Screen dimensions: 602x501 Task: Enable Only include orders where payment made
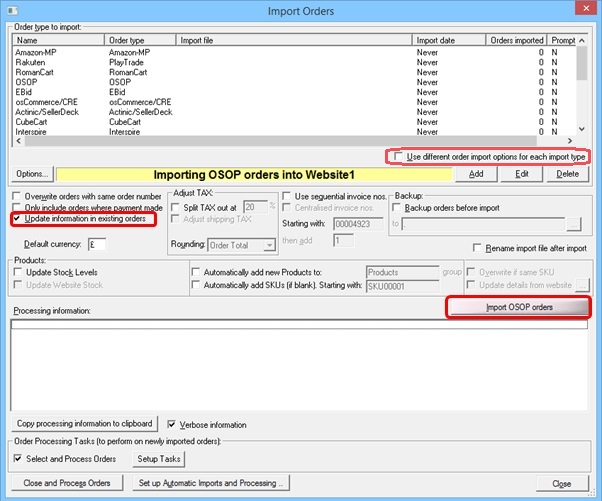point(17,208)
